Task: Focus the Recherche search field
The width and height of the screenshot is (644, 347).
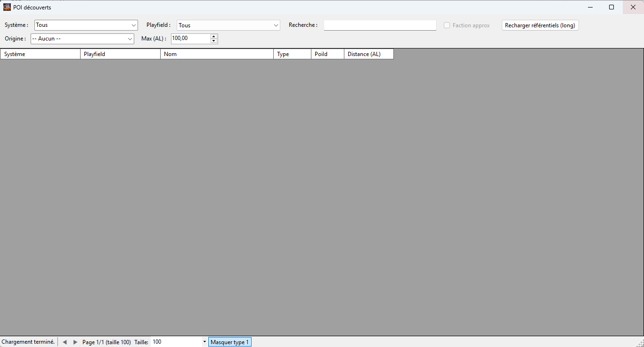Action: pyautogui.click(x=380, y=25)
